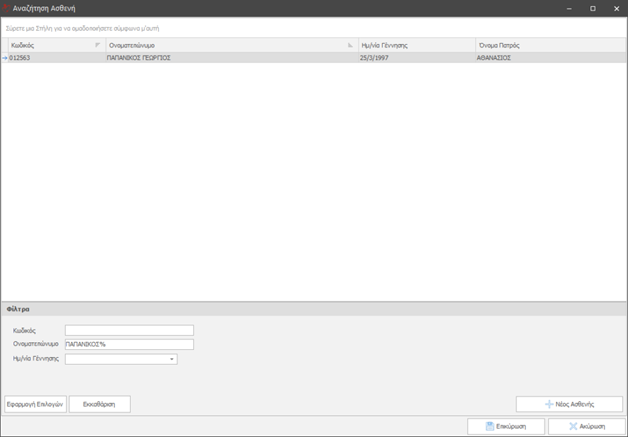The width and height of the screenshot is (628, 437).
Task: Click the row indicator arrow beside 012563
Action: click(4, 58)
